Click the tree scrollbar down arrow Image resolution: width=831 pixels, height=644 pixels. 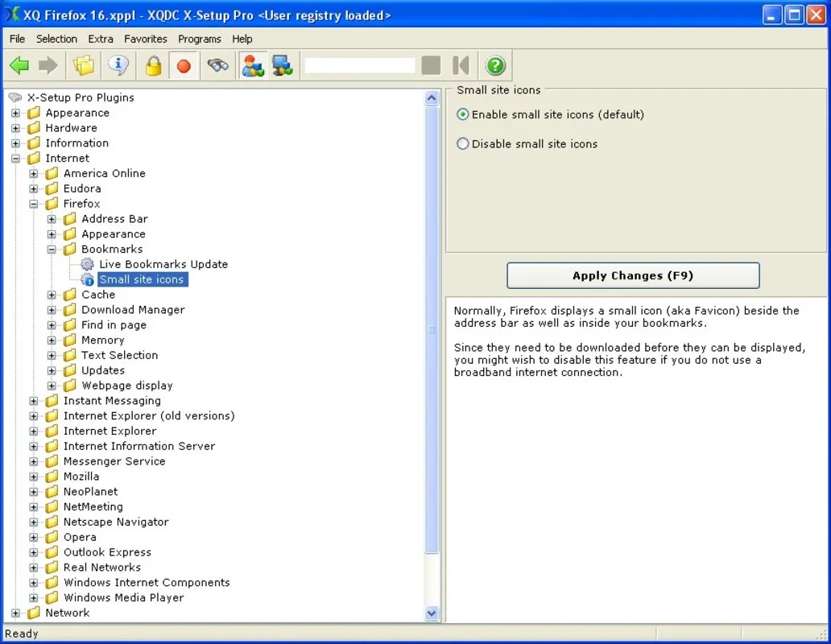pyautogui.click(x=432, y=613)
